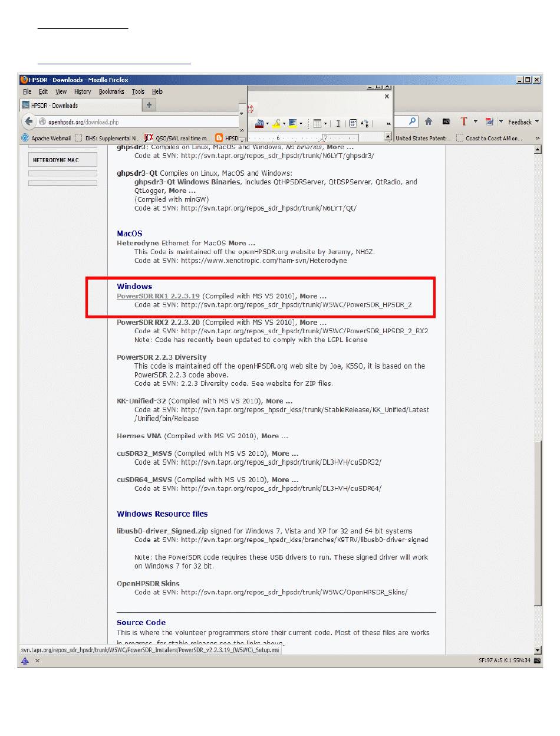Open Heterodyne Ethernet for MacOS link
560x736 pixels.
tap(137, 243)
